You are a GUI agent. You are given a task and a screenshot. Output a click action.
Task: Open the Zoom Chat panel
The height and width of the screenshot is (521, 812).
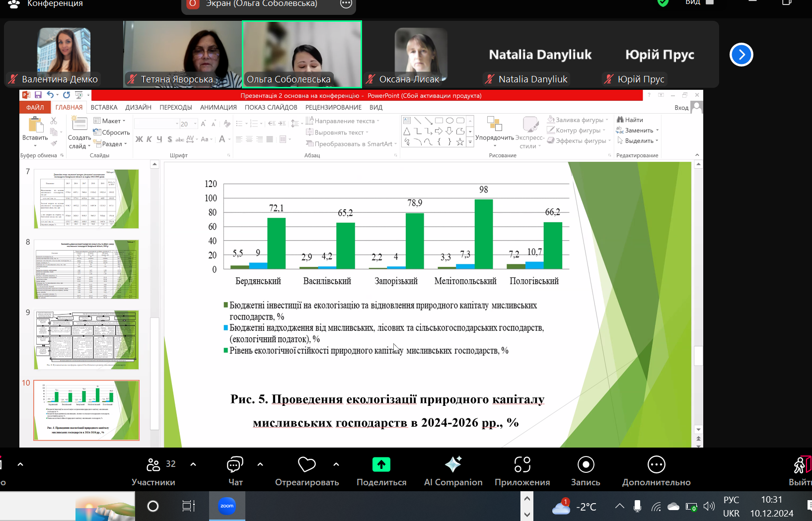[235, 465]
